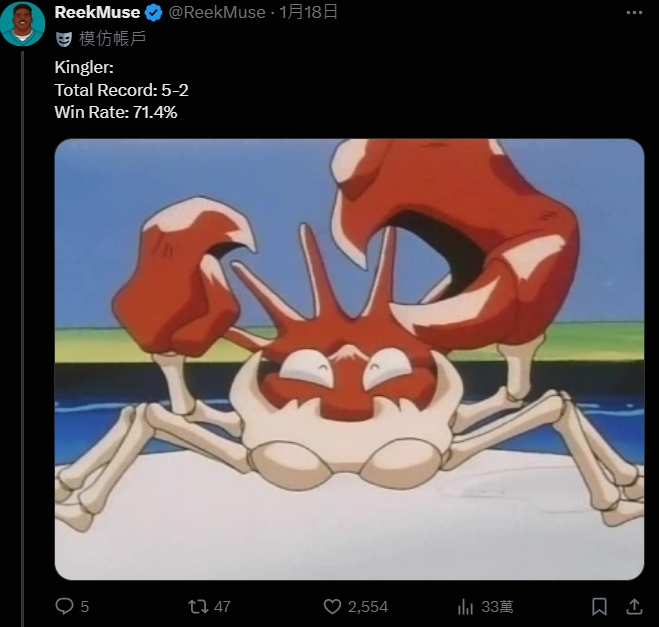Click the reply count 5

tap(84, 606)
